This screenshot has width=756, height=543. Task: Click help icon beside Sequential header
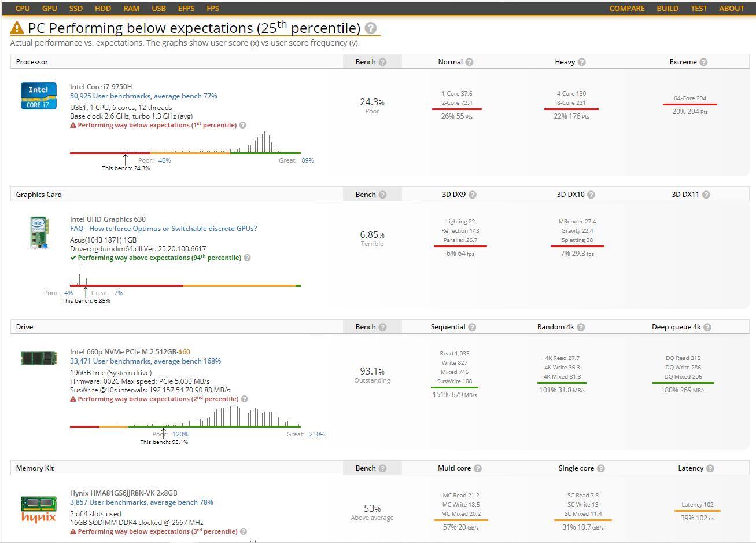tap(472, 327)
